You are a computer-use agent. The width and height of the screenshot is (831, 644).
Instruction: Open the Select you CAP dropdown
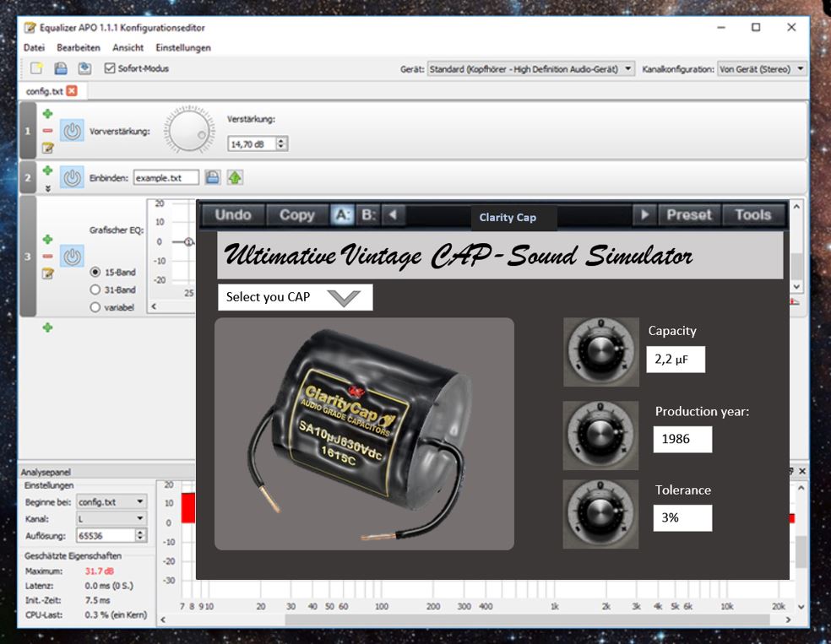click(295, 297)
